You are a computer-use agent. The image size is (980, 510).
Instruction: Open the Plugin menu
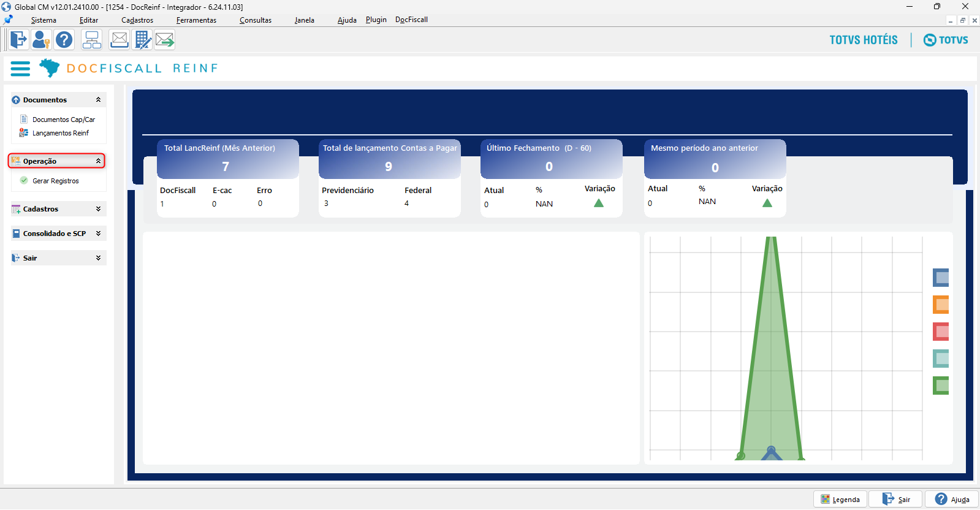(376, 20)
